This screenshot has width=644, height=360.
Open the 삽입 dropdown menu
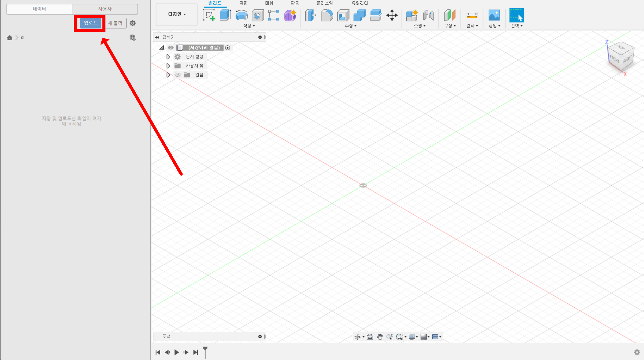[494, 26]
